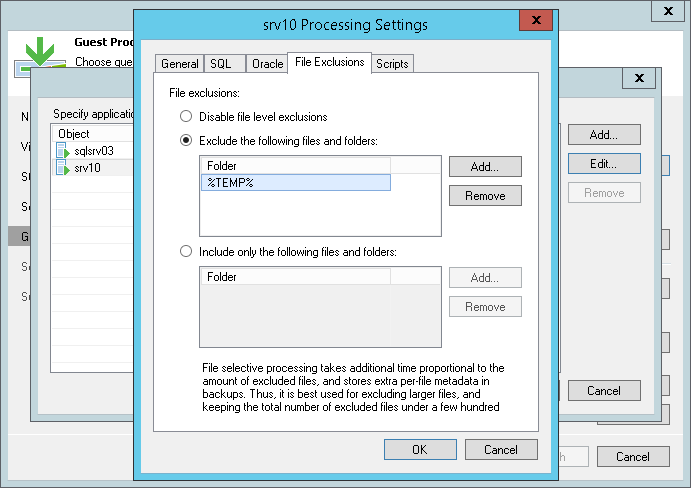This screenshot has width=691, height=488.
Task: Click Folder column header in inclusions list
Action: click(296, 276)
